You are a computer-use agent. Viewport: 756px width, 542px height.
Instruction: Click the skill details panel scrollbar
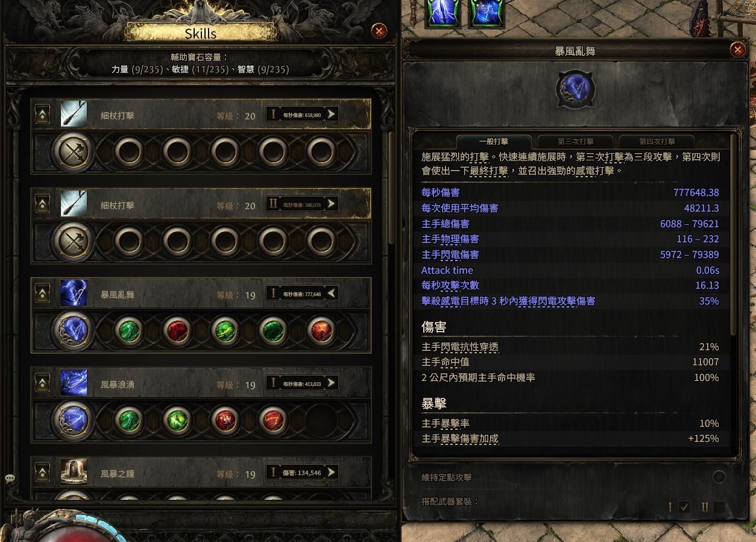click(x=734, y=235)
